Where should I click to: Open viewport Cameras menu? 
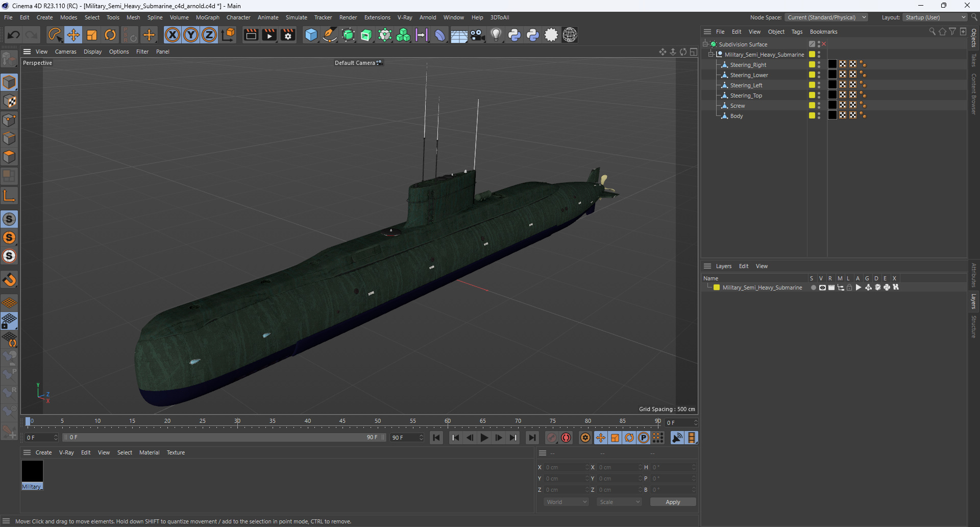[66, 52]
